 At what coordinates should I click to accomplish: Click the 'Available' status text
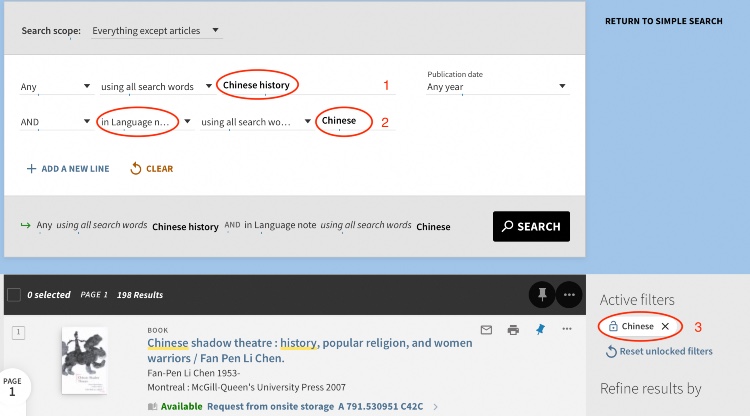click(181, 406)
